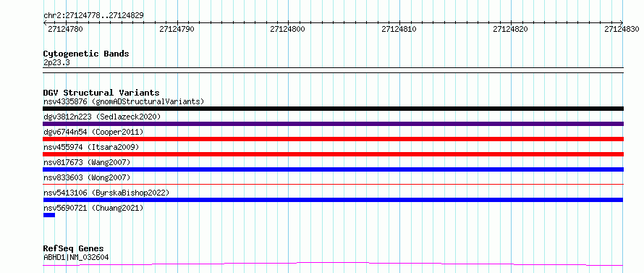Click ruler coordinate 27124810

click(x=399, y=29)
